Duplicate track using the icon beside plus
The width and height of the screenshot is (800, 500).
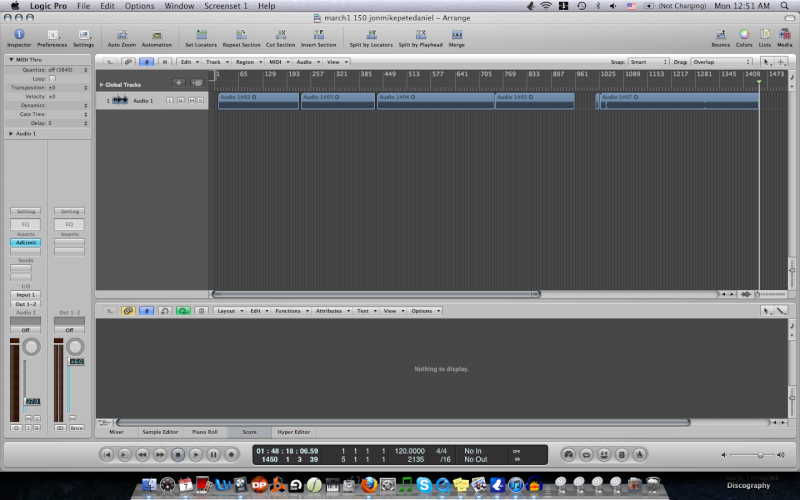pyautogui.click(x=196, y=83)
